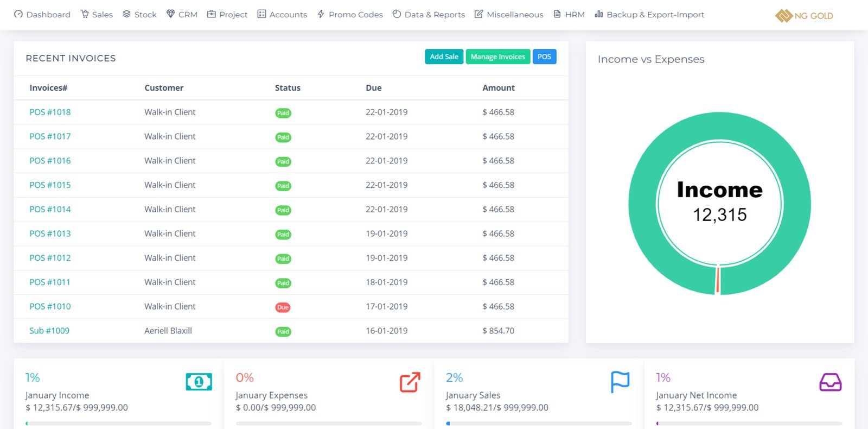Click the January Income money bill icon
Image resolution: width=868 pixels, height=429 pixels.
pyautogui.click(x=199, y=382)
